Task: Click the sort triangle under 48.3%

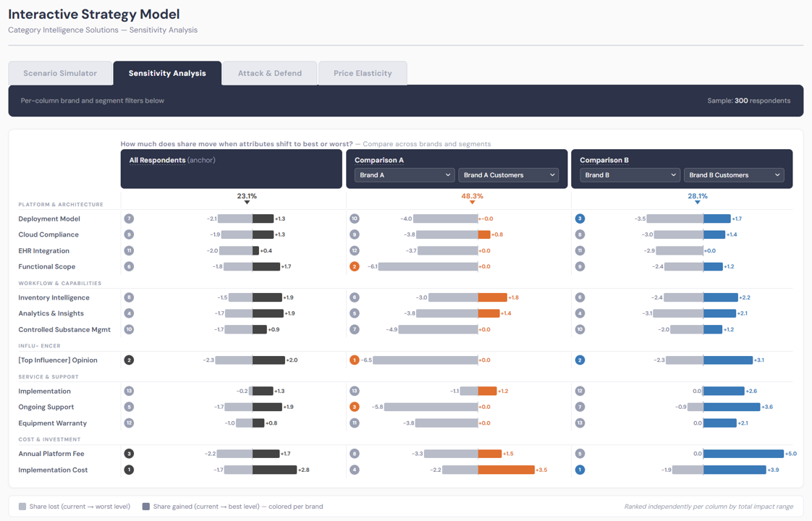Action: click(x=473, y=203)
